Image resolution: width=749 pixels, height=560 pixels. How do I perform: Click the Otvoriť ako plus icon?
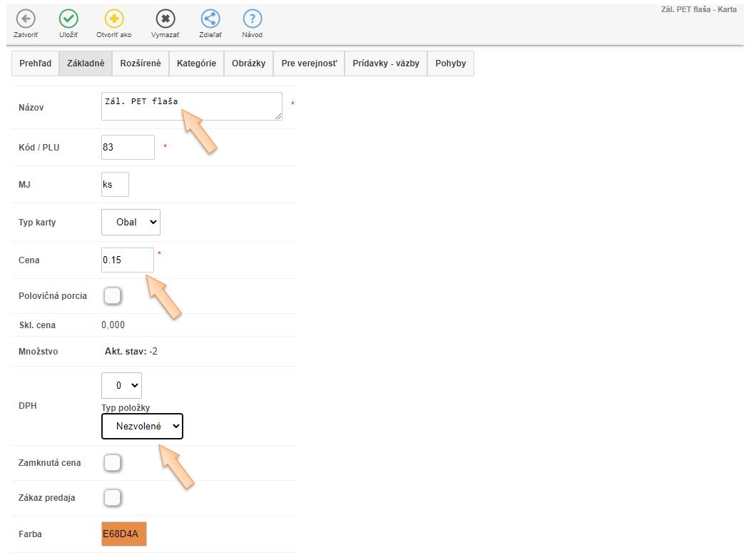[x=114, y=19]
